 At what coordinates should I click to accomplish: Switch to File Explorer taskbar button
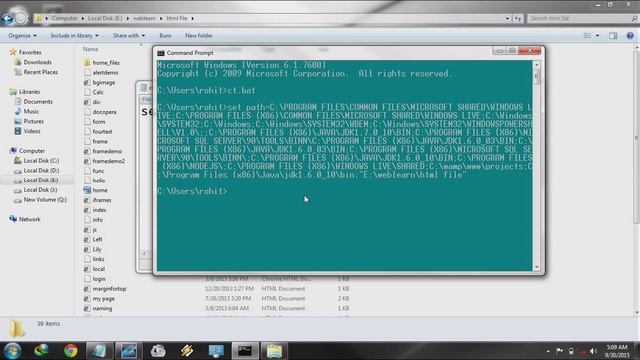274,351
